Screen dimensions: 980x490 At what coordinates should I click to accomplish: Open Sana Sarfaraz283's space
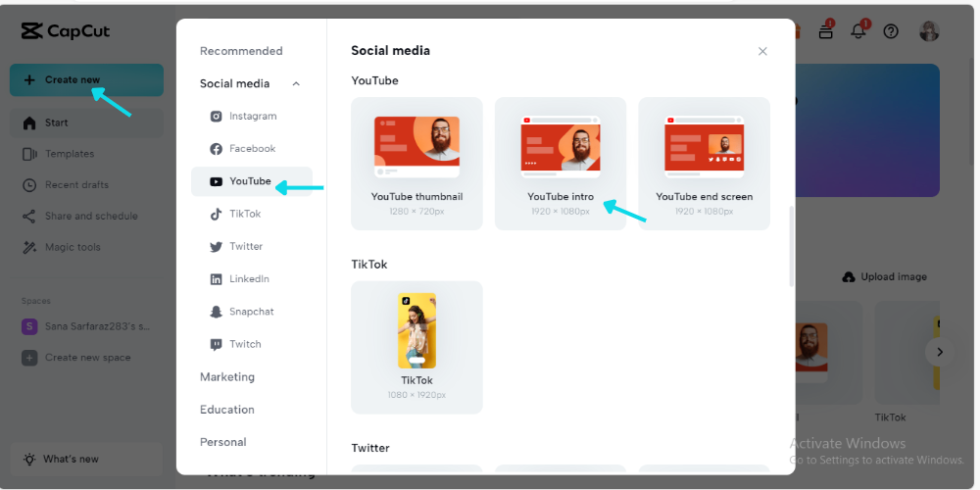pyautogui.click(x=86, y=326)
